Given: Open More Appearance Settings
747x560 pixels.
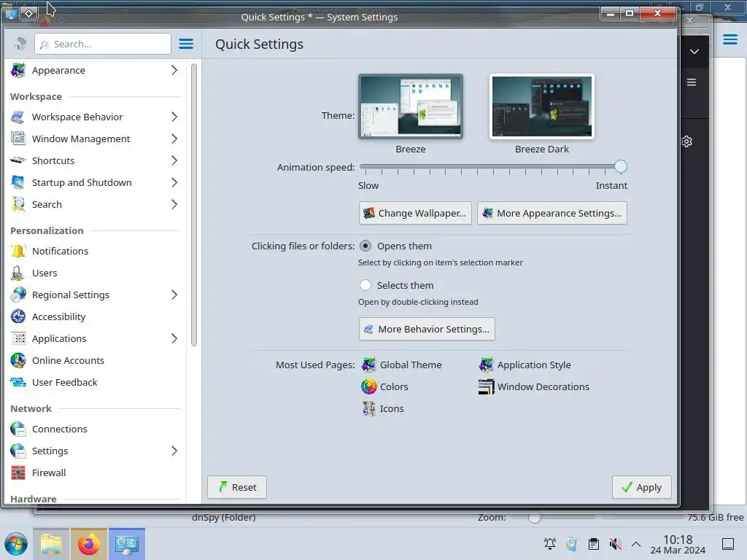Looking at the screenshot, I should click(x=551, y=213).
